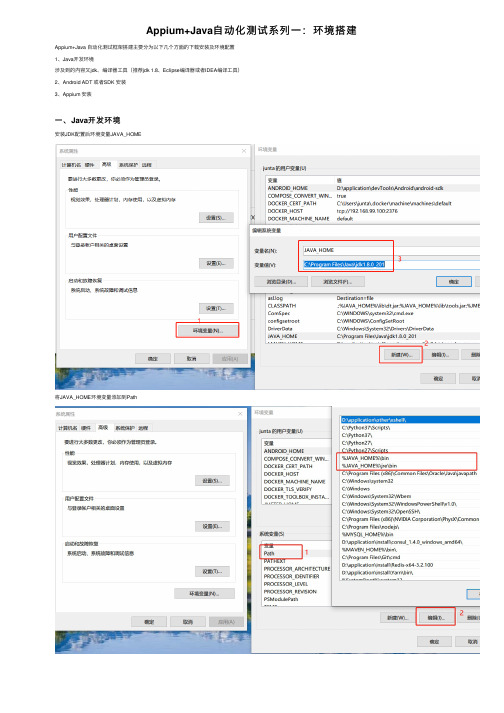
Task: Select the C:\Windows\system32 path entry
Action: 410,481
